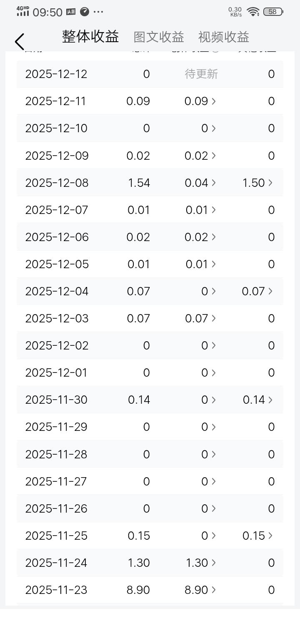Tap the 4G signal strength icon
The width and height of the screenshot is (300, 644).
(23, 11)
